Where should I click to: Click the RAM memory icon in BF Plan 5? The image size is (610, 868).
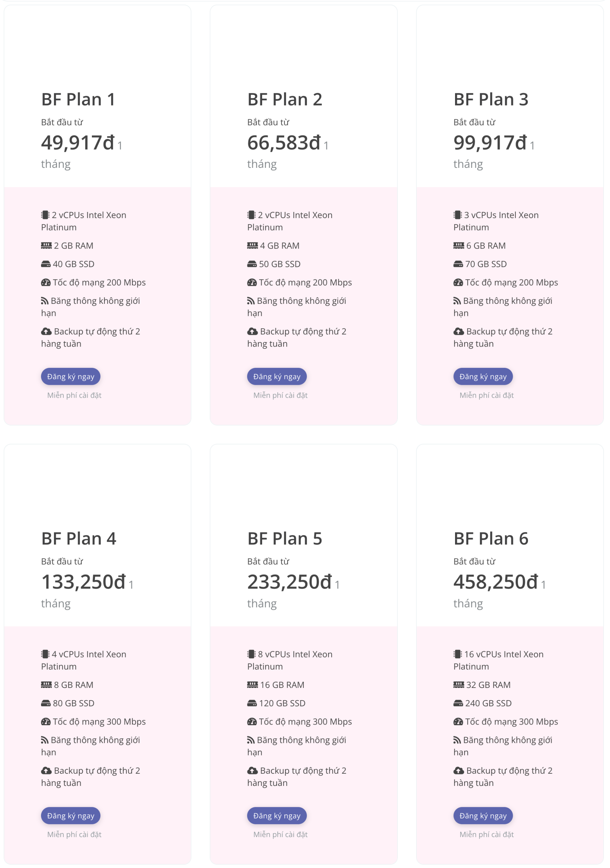253,685
